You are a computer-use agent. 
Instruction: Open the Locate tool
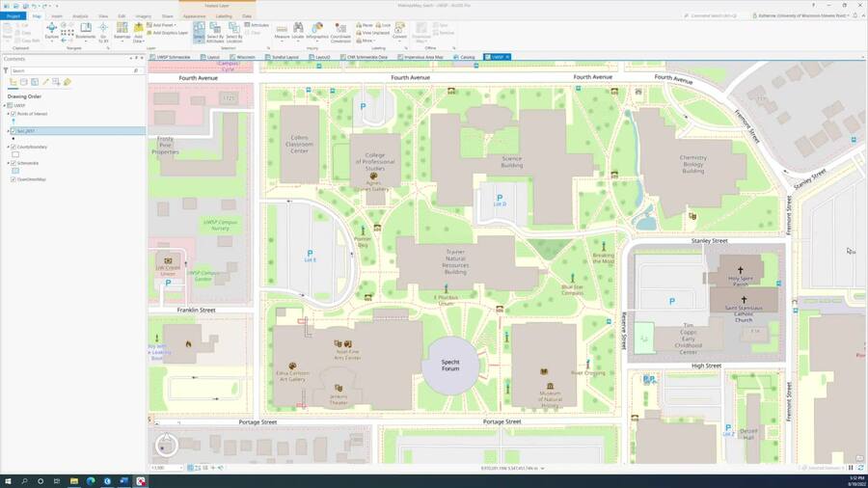[x=298, y=31]
